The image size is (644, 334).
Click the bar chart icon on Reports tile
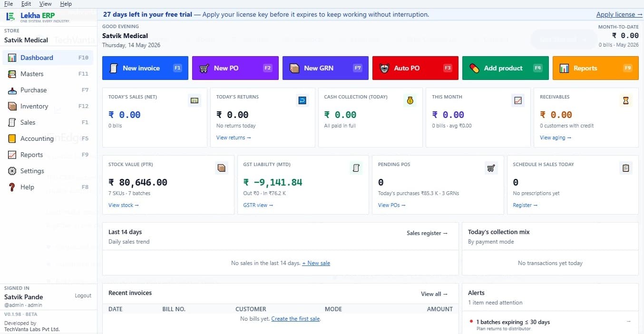[x=564, y=68]
